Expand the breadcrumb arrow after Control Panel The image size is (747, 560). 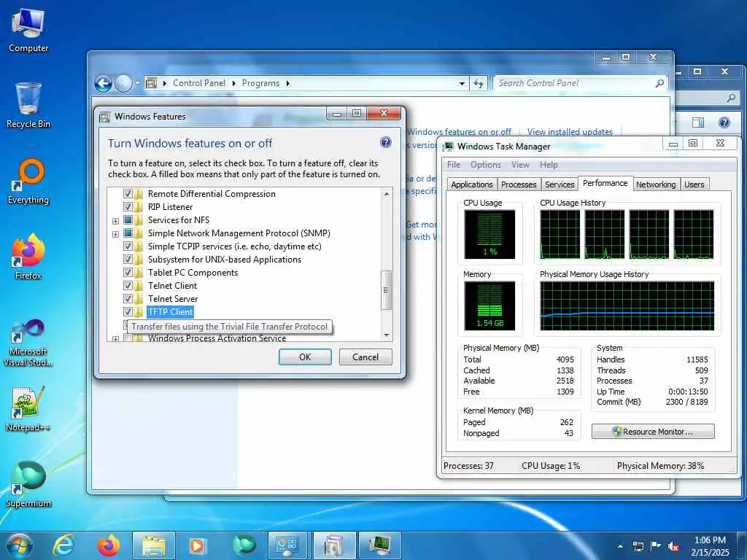(234, 83)
